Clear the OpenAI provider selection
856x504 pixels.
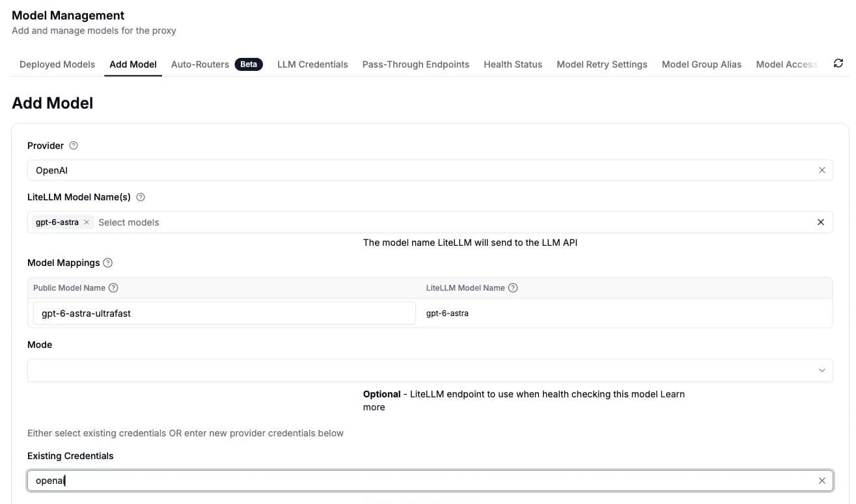pos(821,170)
